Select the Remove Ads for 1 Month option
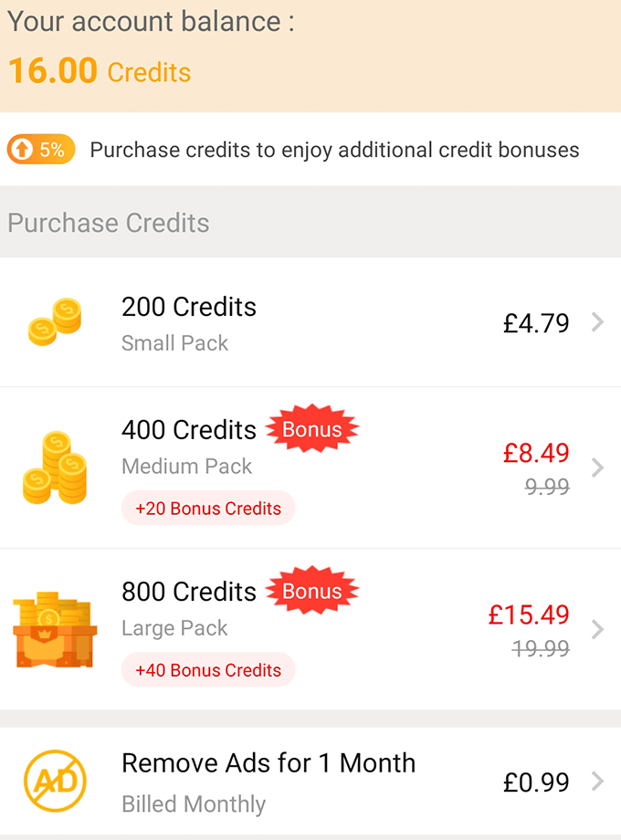This screenshot has height=840, width=621. [268, 762]
